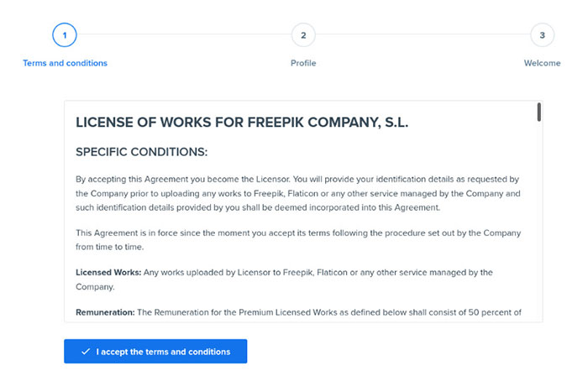Click the step 1 circle
The height and width of the screenshot is (376, 588).
(x=65, y=34)
